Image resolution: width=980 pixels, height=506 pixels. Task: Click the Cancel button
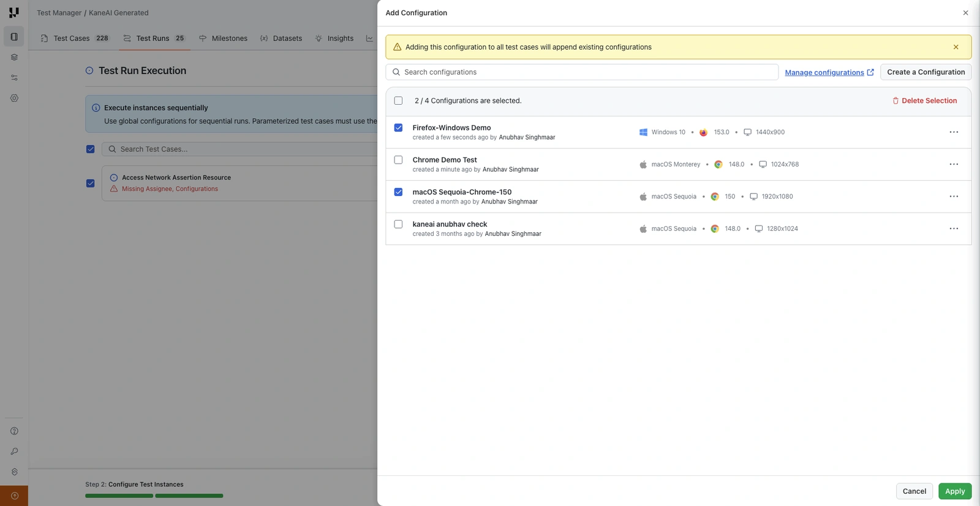pyautogui.click(x=914, y=491)
